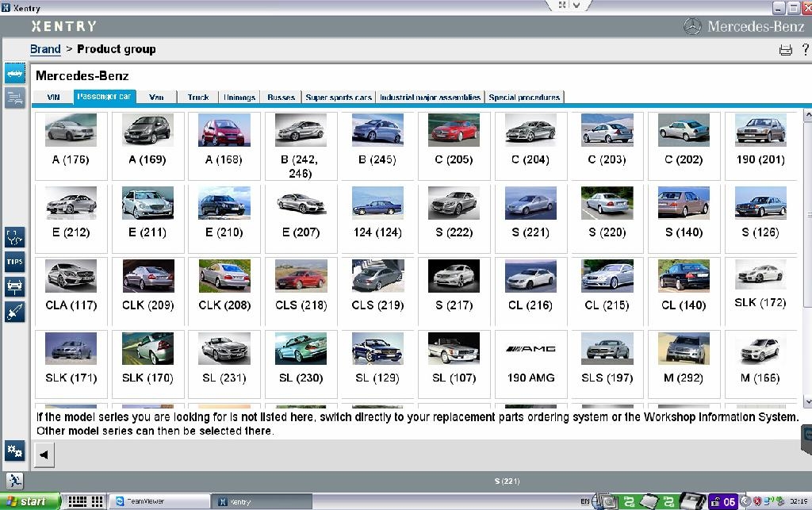Viewport: 812px width, 510px height.
Task: Select the Passenger car tab
Action: (x=104, y=97)
